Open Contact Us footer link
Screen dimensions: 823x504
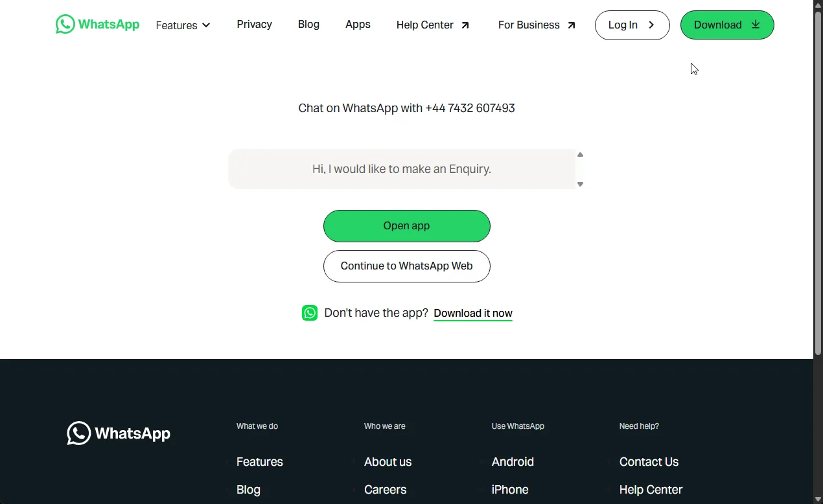coord(649,462)
